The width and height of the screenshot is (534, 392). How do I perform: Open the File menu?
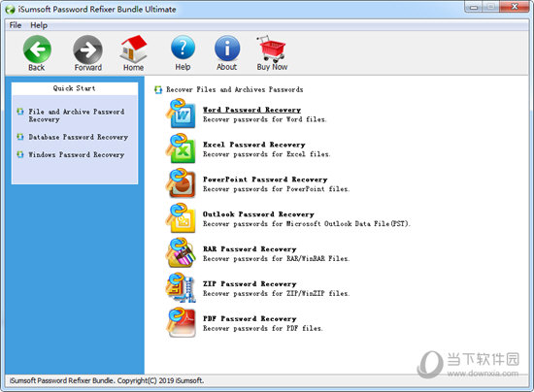click(x=16, y=25)
